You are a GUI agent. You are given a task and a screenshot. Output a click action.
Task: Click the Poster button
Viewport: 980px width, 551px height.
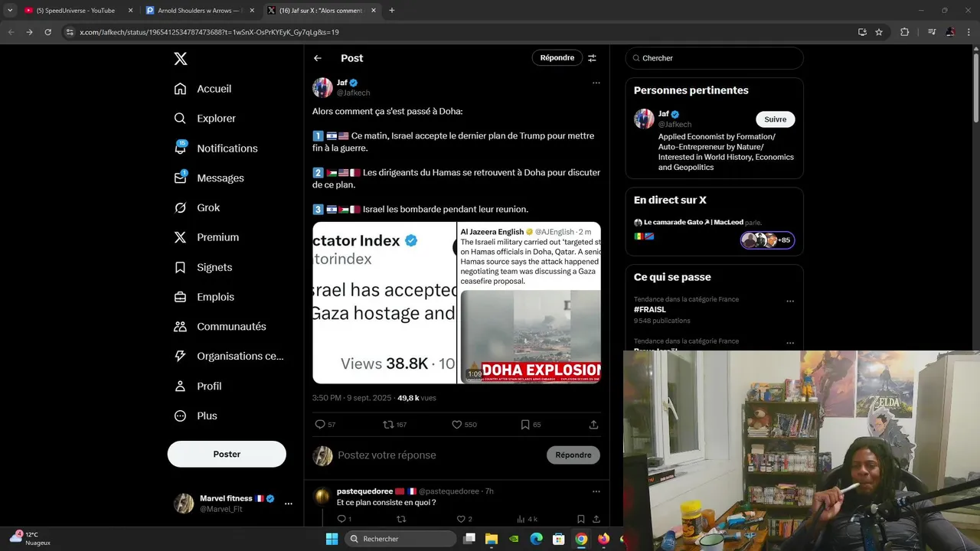coord(227,454)
